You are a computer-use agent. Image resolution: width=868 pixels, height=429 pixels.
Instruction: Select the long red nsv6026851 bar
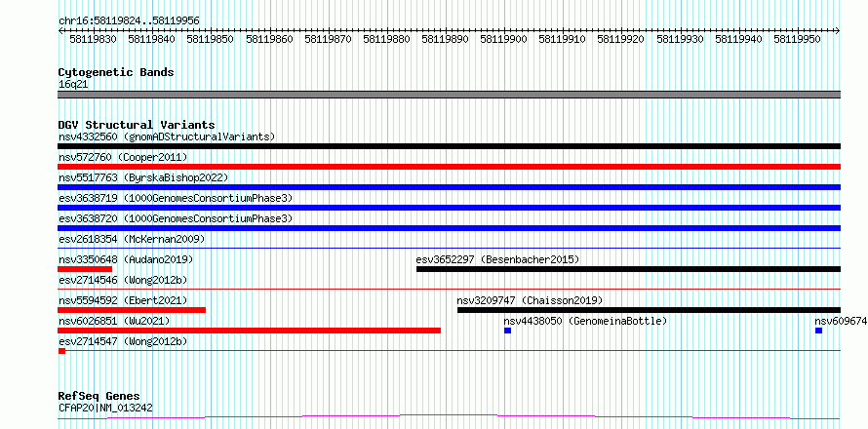249,331
